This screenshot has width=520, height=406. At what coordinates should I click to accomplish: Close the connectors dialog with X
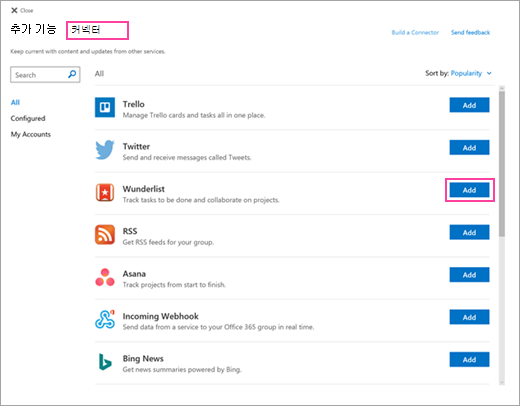[x=14, y=10]
